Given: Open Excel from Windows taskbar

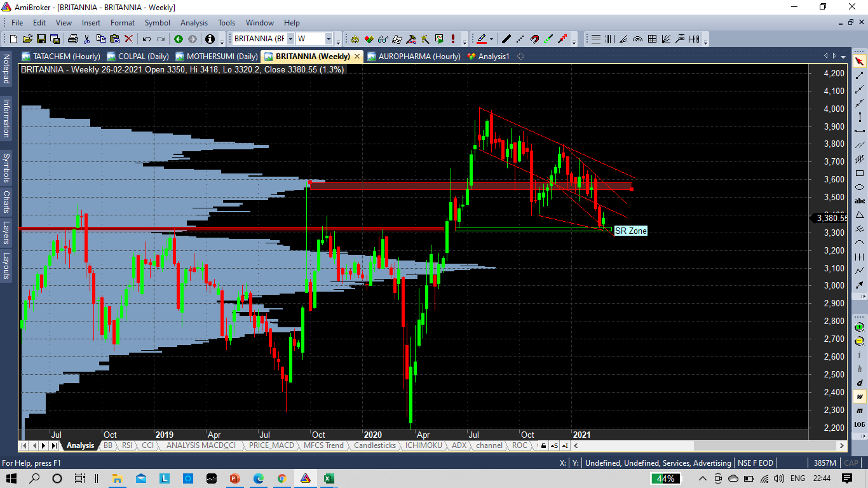Looking at the screenshot, I should [329, 478].
